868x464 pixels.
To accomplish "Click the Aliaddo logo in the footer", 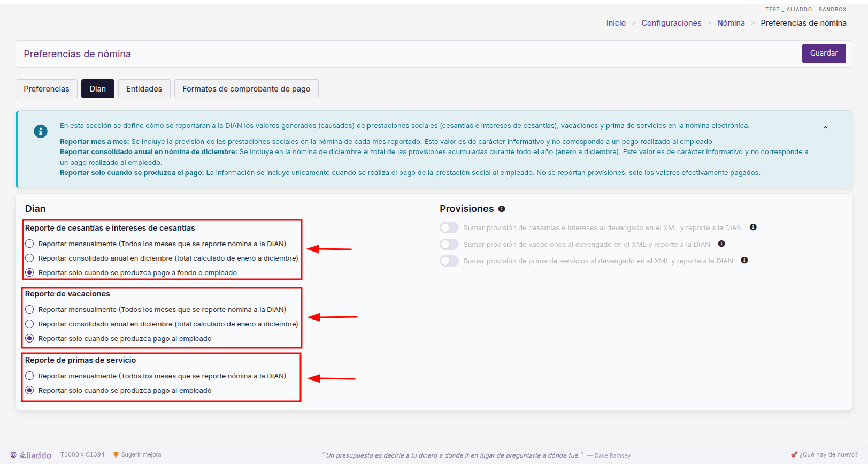I will [x=31, y=455].
